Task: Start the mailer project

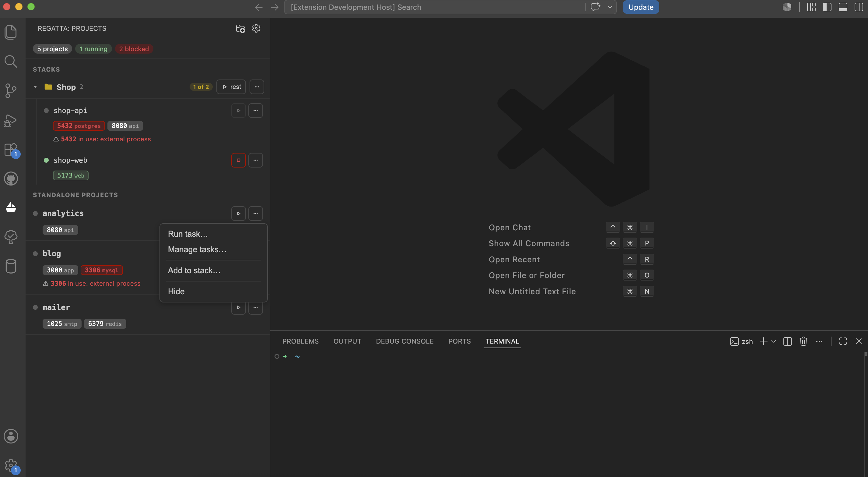Action: pos(239,308)
